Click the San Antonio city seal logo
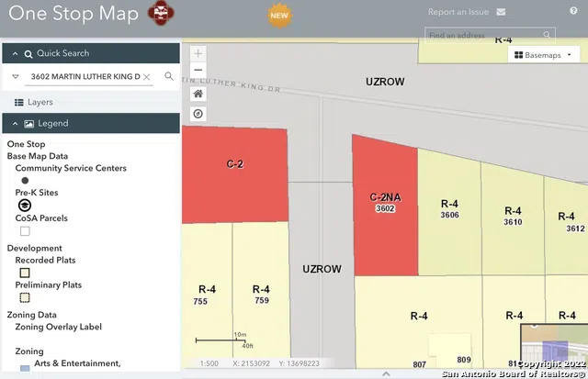The width and height of the screenshot is (588, 379). (163, 13)
